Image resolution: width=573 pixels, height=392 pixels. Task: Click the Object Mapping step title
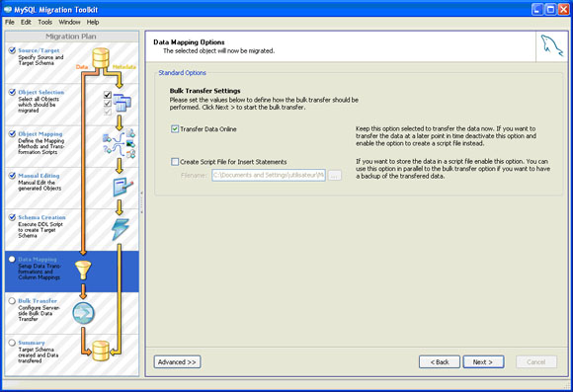[x=41, y=133]
